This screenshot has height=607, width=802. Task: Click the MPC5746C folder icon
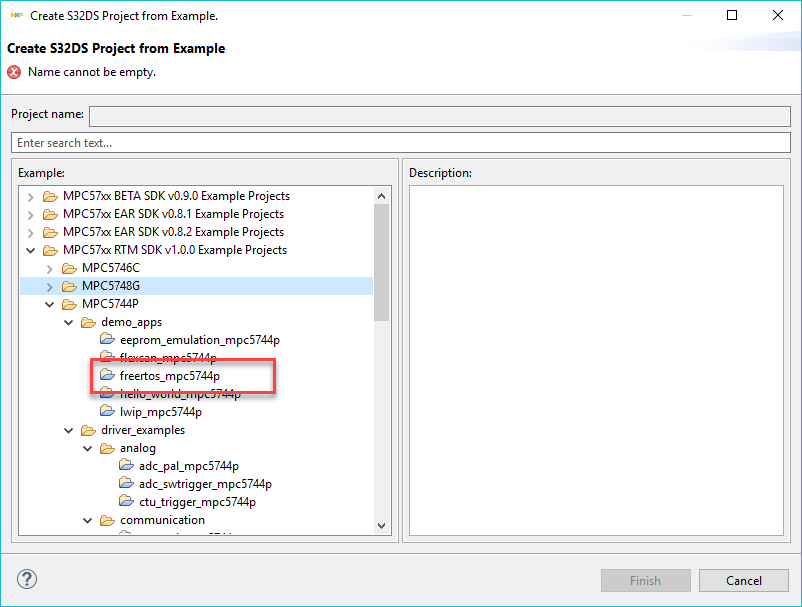point(69,268)
